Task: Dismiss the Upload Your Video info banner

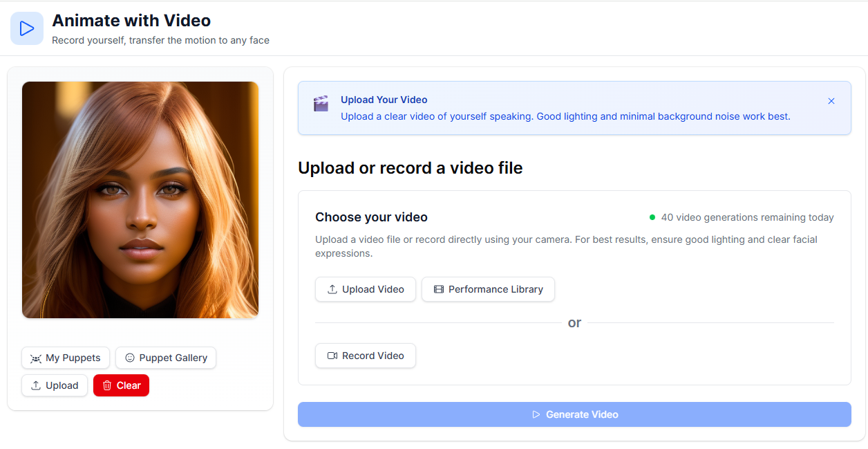Action: click(x=831, y=100)
